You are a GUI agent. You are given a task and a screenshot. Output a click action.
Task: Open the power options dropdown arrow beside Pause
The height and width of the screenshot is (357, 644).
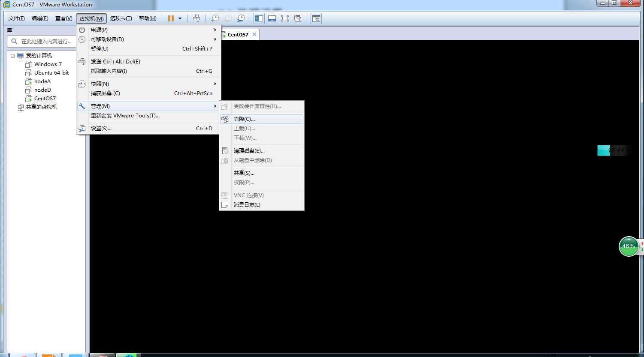[x=180, y=18]
